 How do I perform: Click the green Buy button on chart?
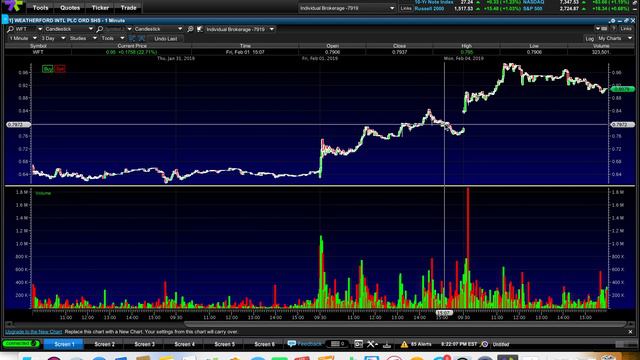tap(48, 69)
